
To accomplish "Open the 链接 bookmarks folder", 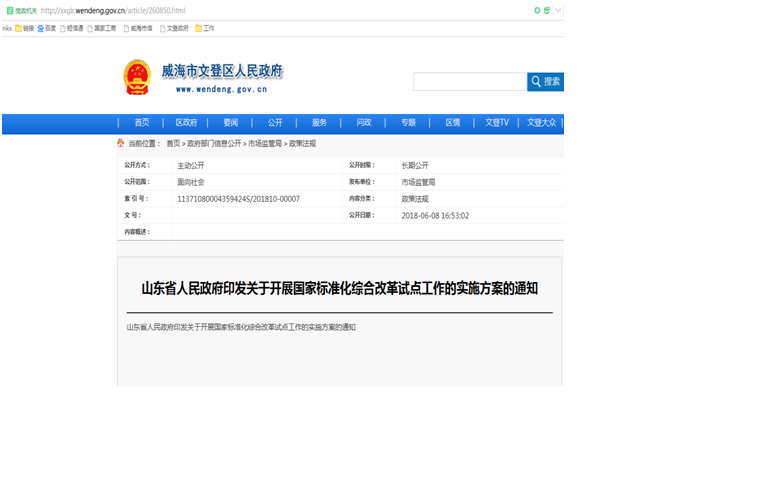I will coord(24,28).
